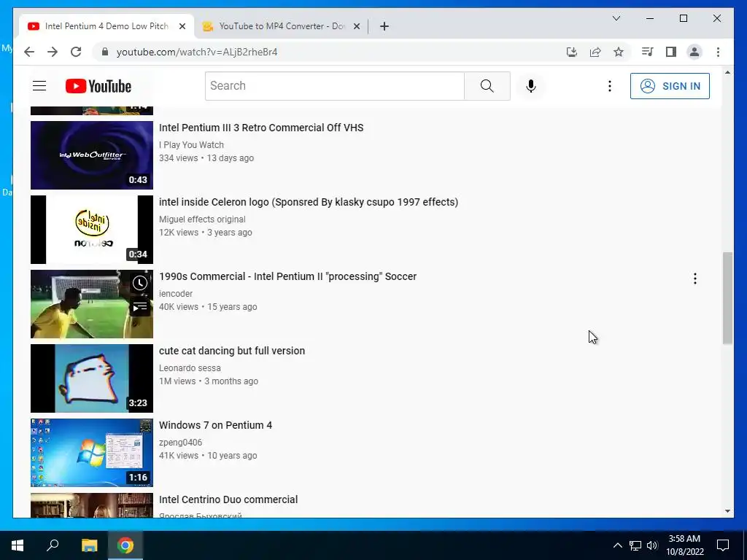Image resolution: width=747 pixels, height=560 pixels.
Task: Open taskbar clock and date
Action: [x=684, y=545]
